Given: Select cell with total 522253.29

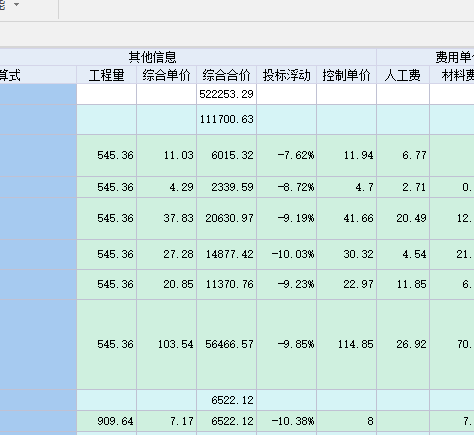Looking at the screenshot, I should [227, 94].
